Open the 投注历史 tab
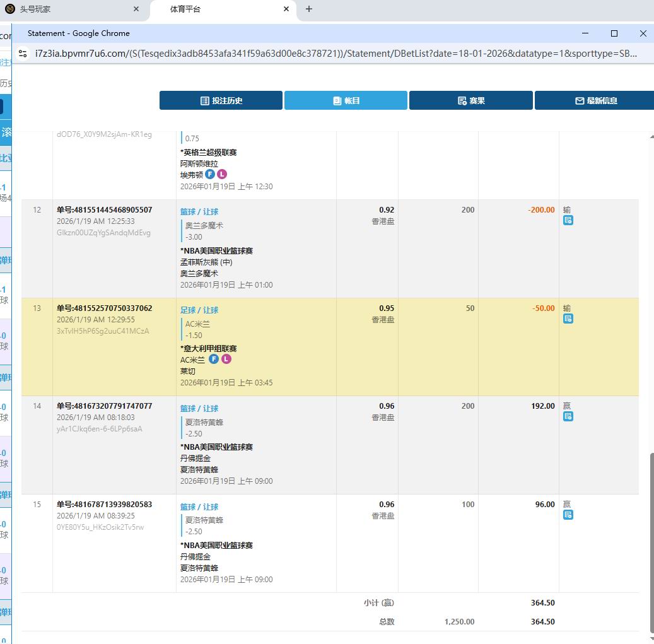Image resolution: width=654 pixels, height=644 pixels. tap(221, 100)
